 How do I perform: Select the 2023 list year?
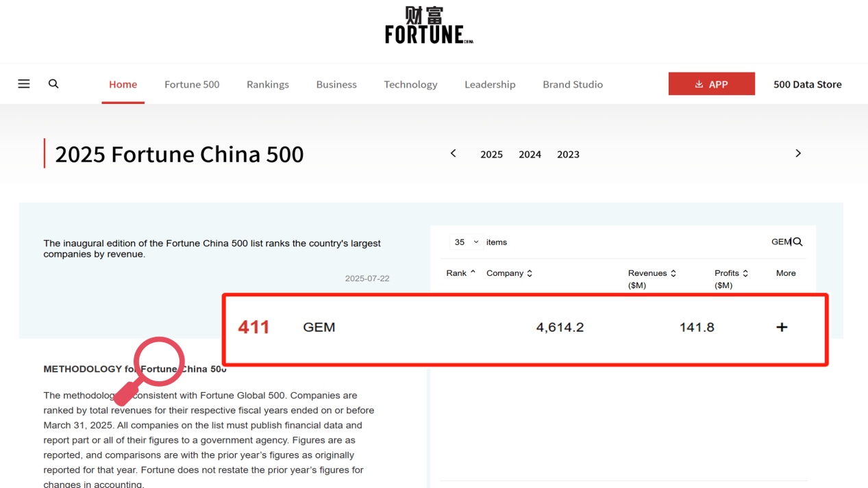(x=569, y=154)
